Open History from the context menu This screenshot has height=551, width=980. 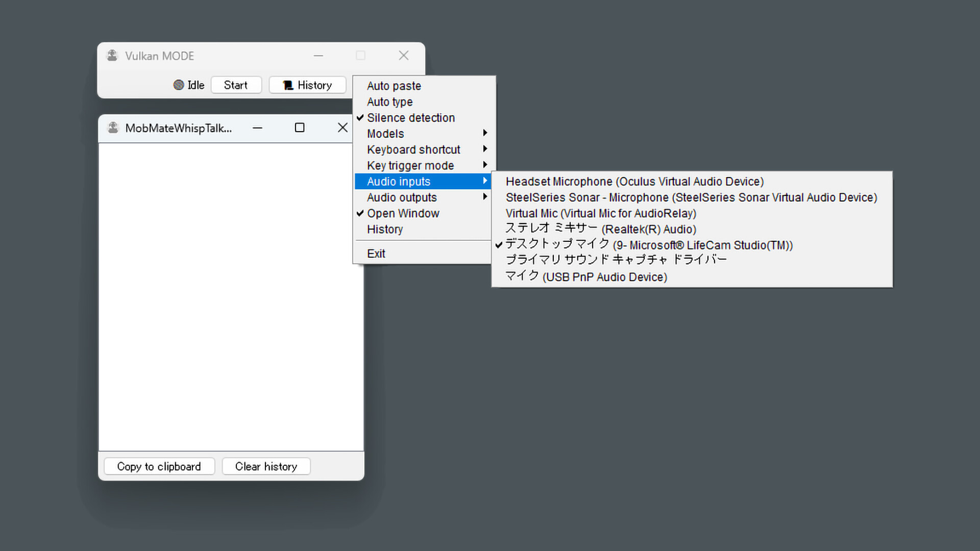point(384,229)
